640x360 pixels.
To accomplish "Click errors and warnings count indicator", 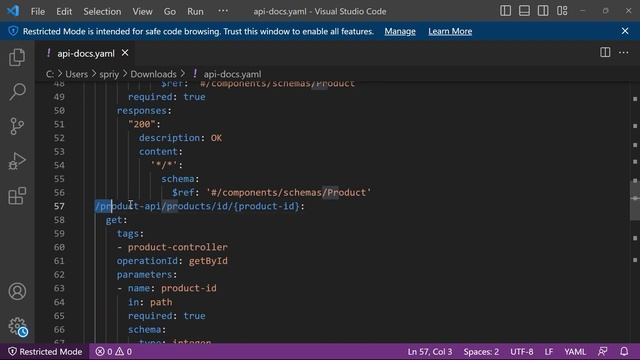I will (x=113, y=351).
